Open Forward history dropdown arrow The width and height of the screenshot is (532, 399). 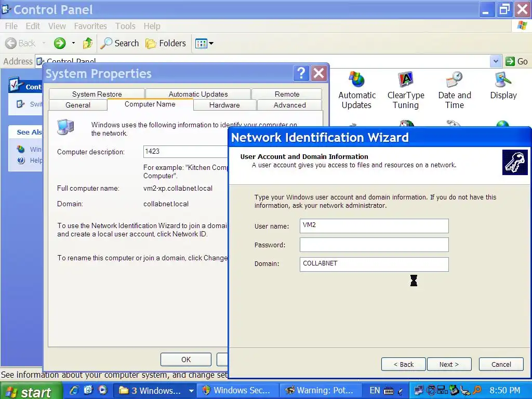73,43
